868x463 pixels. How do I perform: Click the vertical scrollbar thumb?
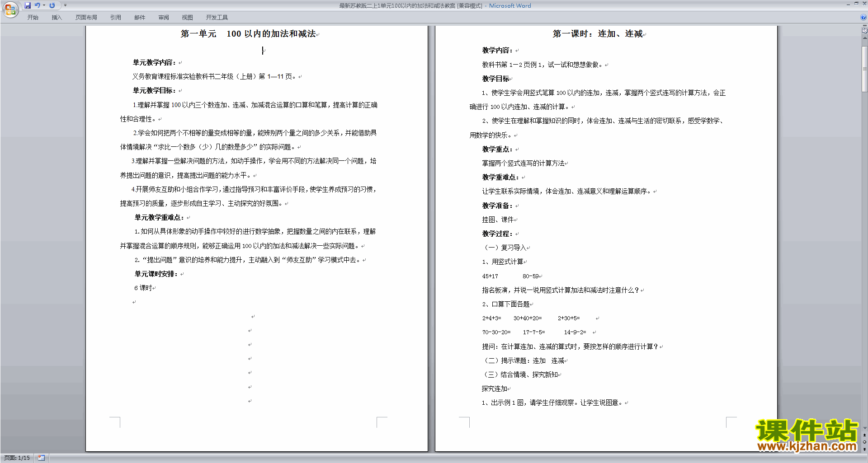pos(864,68)
